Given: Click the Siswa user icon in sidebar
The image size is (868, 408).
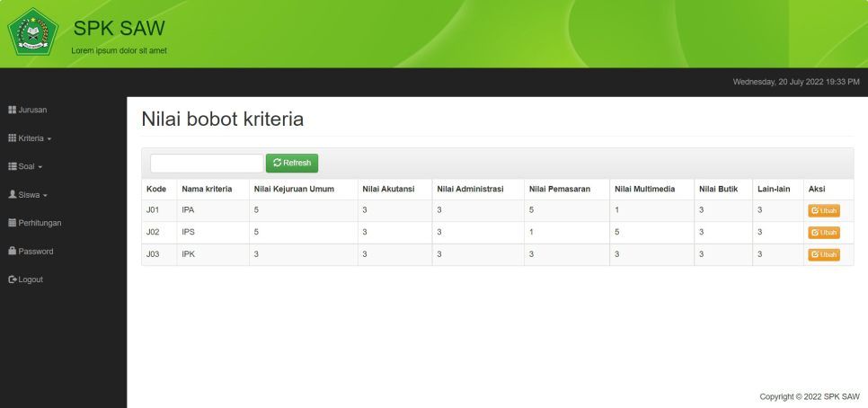Looking at the screenshot, I should click(x=12, y=195).
